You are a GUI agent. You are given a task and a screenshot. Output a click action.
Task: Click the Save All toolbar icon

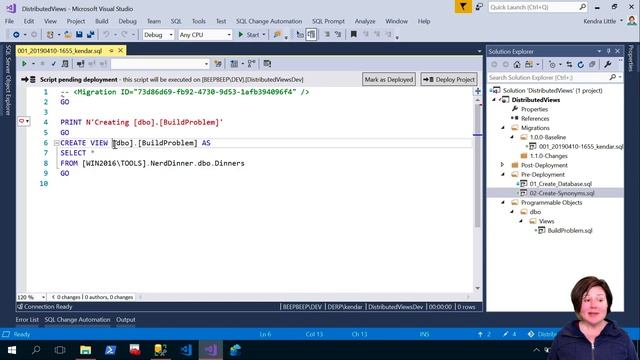pyautogui.click(x=90, y=35)
